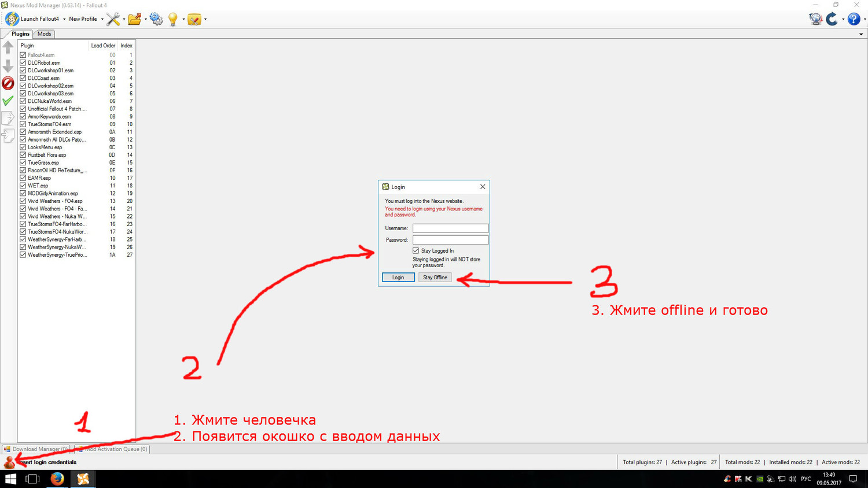This screenshot has height=488, width=868.
Task: Click the login person icon in status bar
Action: (9, 462)
